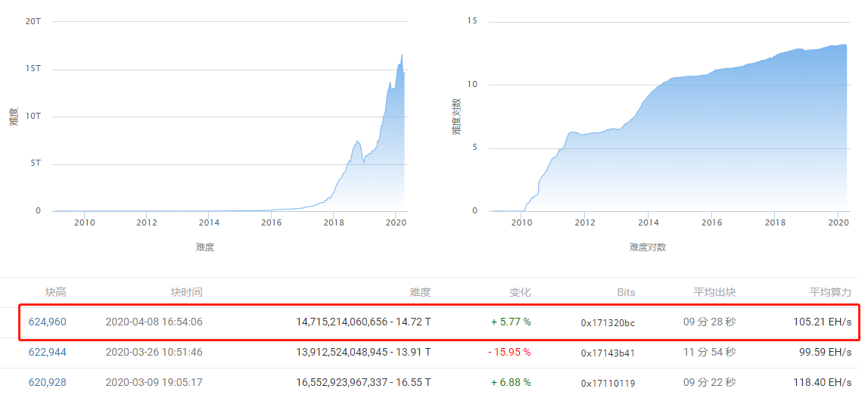Click the peak of the difficulty chart curve

tap(401, 54)
